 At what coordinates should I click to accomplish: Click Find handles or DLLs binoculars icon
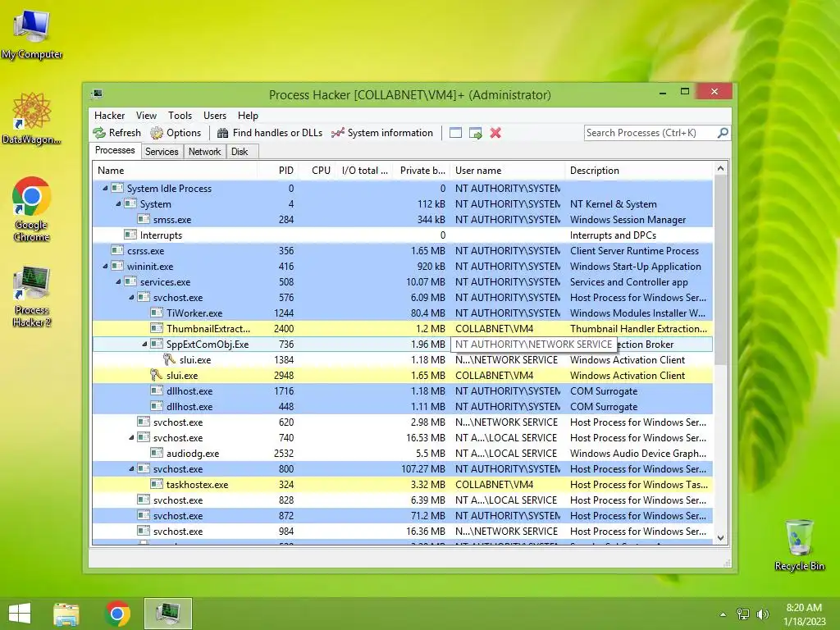pos(223,133)
